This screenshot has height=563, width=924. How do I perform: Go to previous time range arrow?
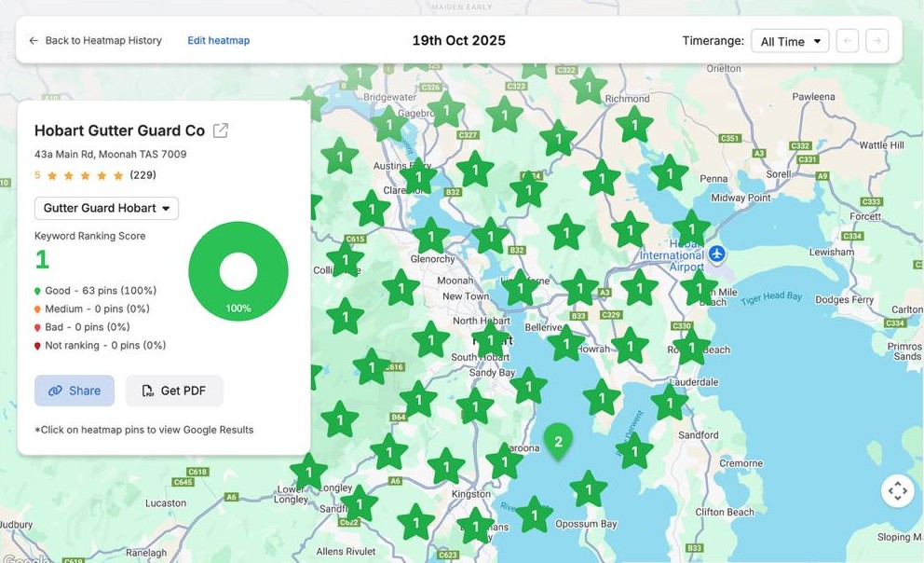coord(847,41)
